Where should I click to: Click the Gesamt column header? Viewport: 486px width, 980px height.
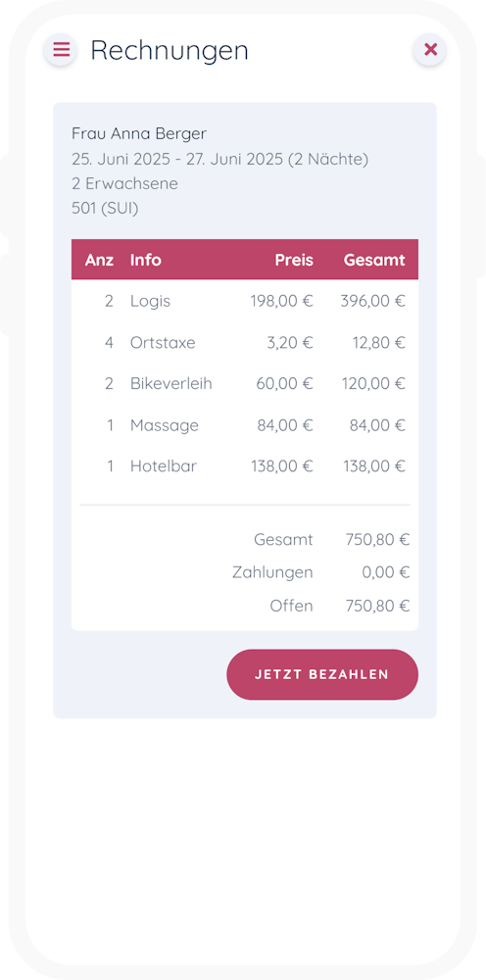(374, 260)
